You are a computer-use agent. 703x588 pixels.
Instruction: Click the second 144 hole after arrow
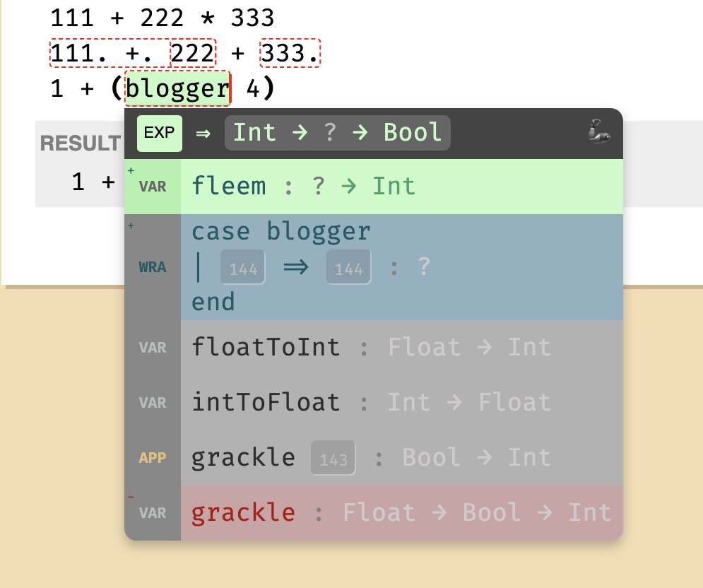click(348, 267)
